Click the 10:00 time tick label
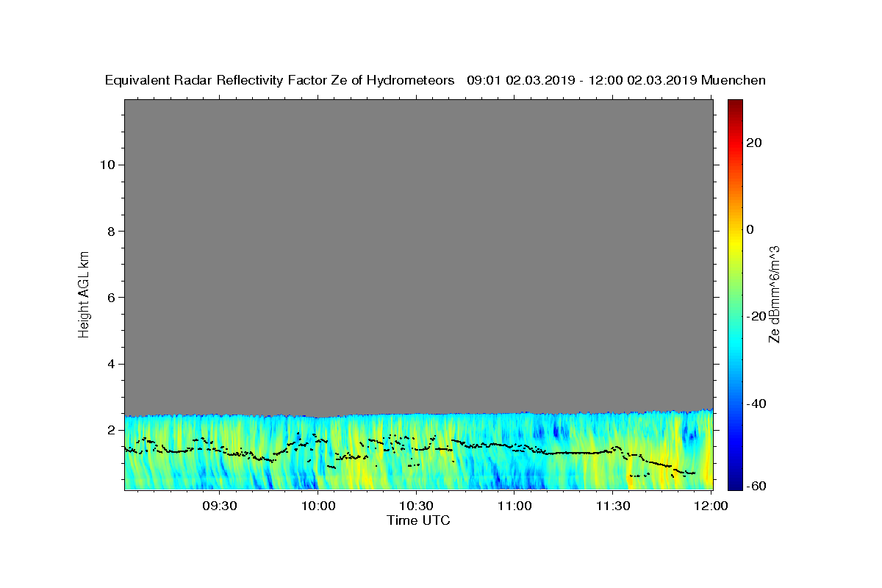 [x=318, y=506]
